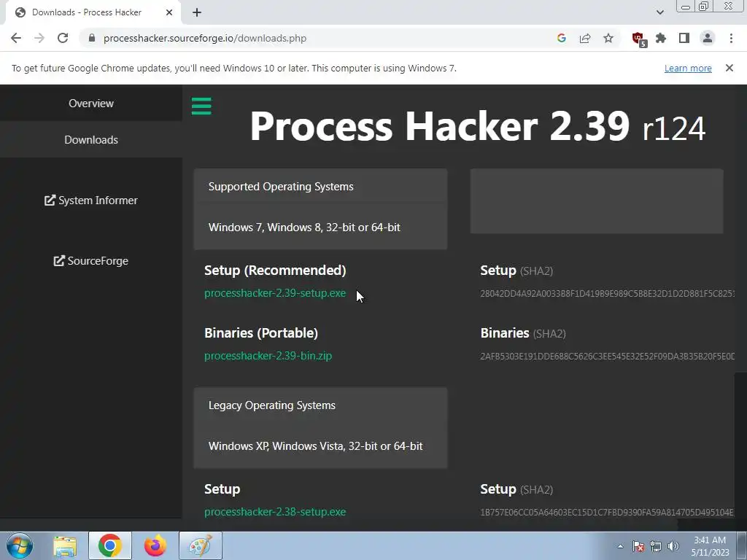The width and height of the screenshot is (747, 560).
Task: Click the Setup SHA2 hash starting 28042DD4
Action: pos(608,293)
